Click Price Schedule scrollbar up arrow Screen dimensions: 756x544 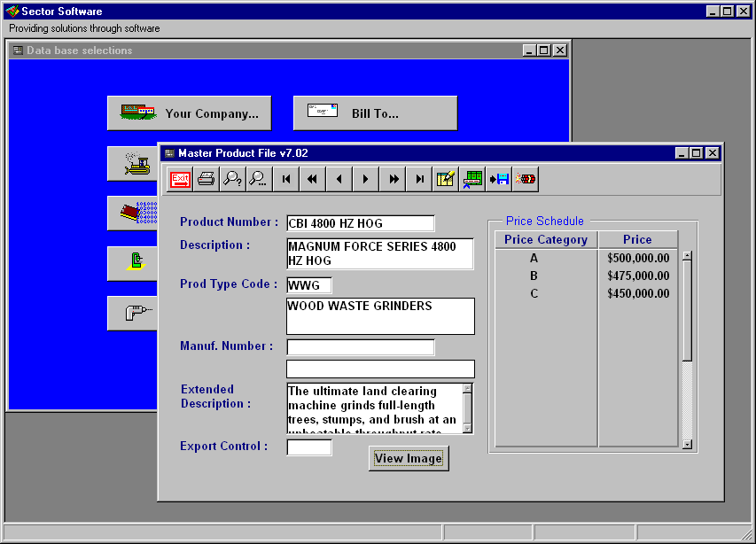click(688, 256)
